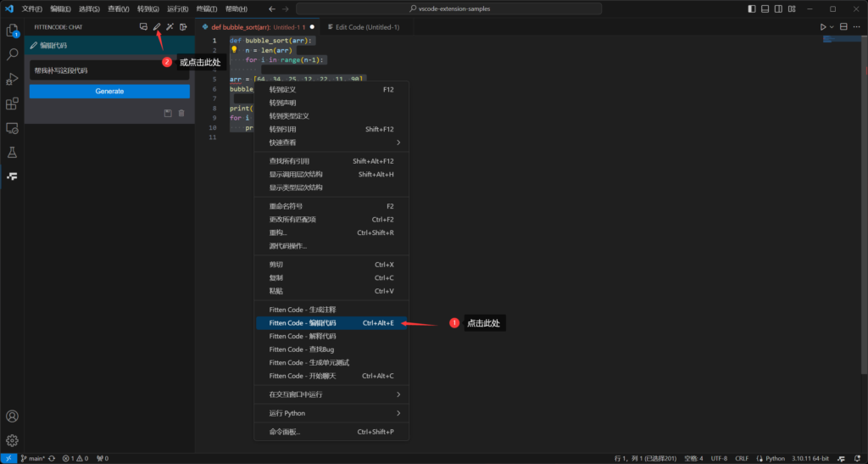Select Fitten Code - 编辑代码 menu entry
The width and height of the screenshot is (868, 464).
click(x=331, y=323)
